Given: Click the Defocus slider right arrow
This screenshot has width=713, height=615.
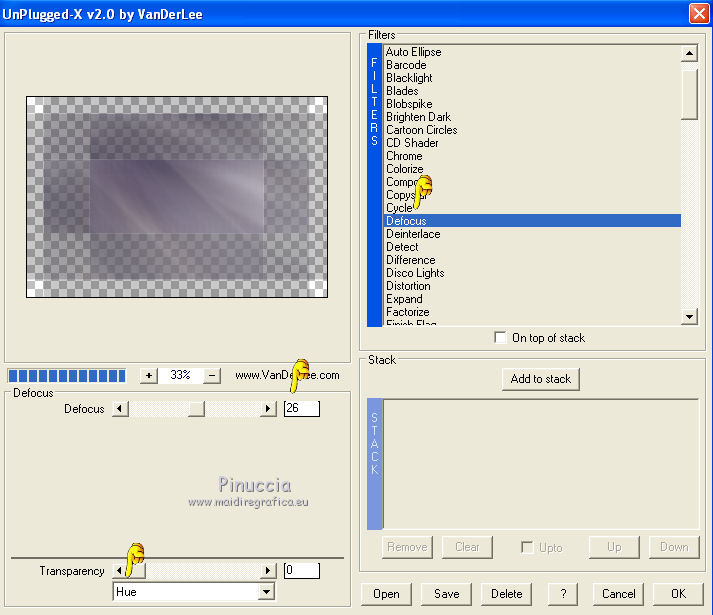Looking at the screenshot, I should coord(268,408).
